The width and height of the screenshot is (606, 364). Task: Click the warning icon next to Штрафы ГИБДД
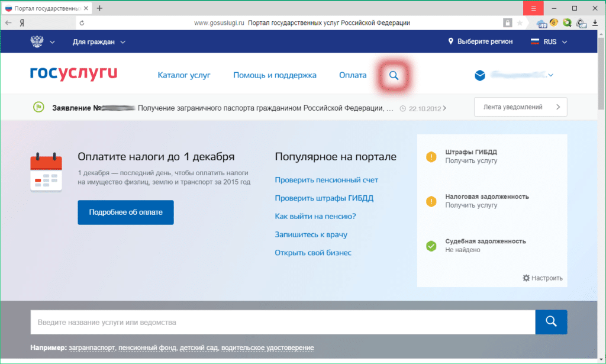point(431,157)
